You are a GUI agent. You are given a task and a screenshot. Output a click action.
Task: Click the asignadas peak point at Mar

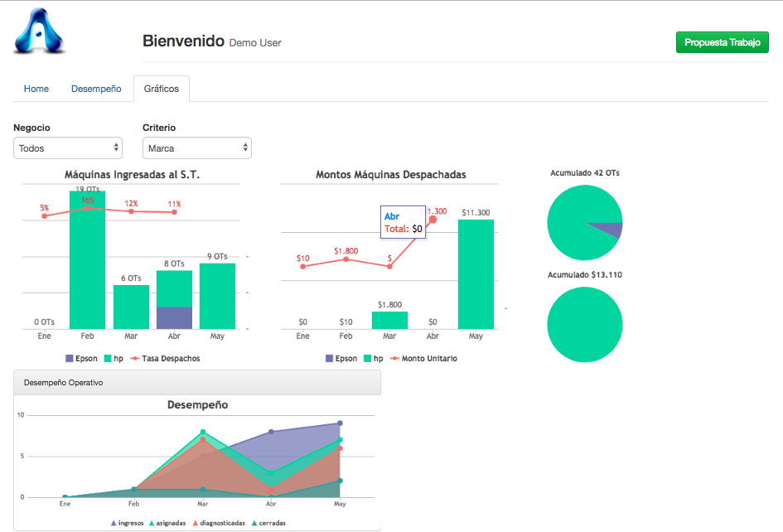click(x=203, y=432)
